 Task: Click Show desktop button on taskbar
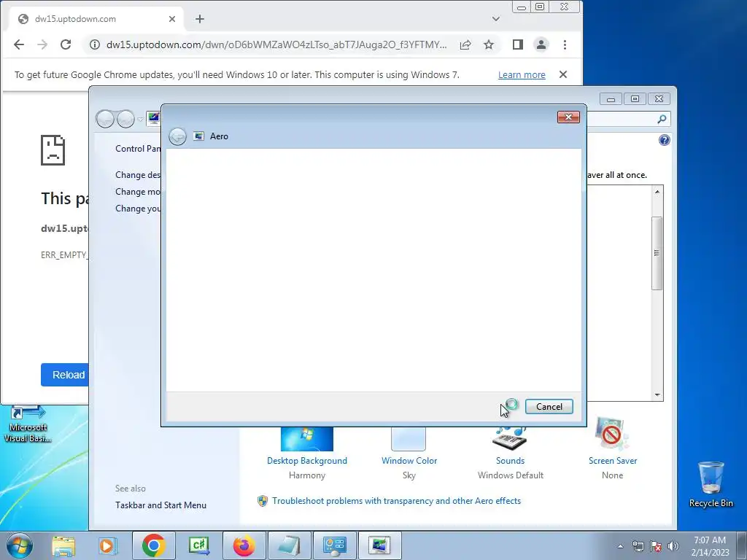tap(741, 546)
